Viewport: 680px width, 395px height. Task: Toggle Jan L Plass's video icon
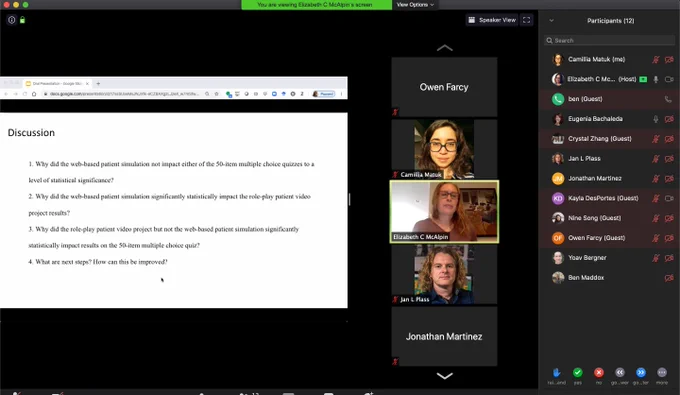[x=669, y=159]
